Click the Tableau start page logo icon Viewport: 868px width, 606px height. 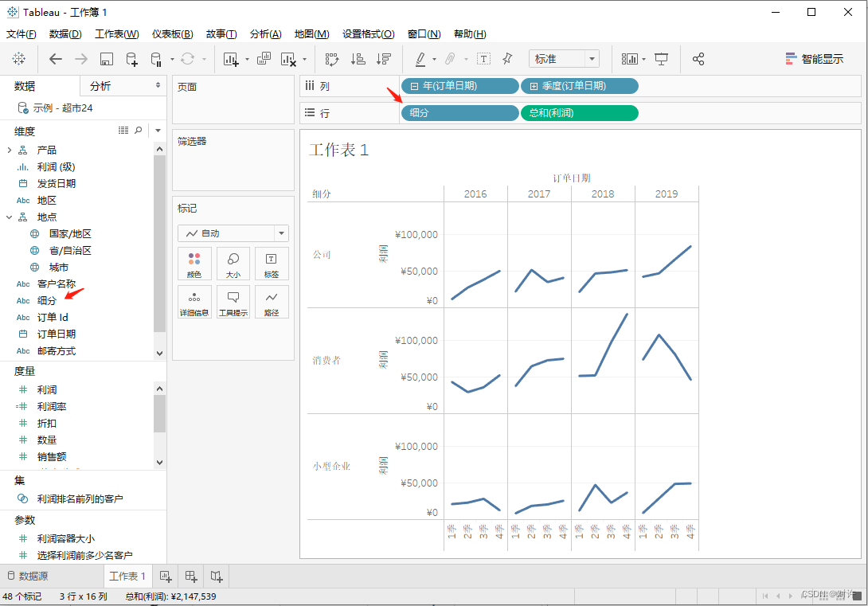[19, 59]
